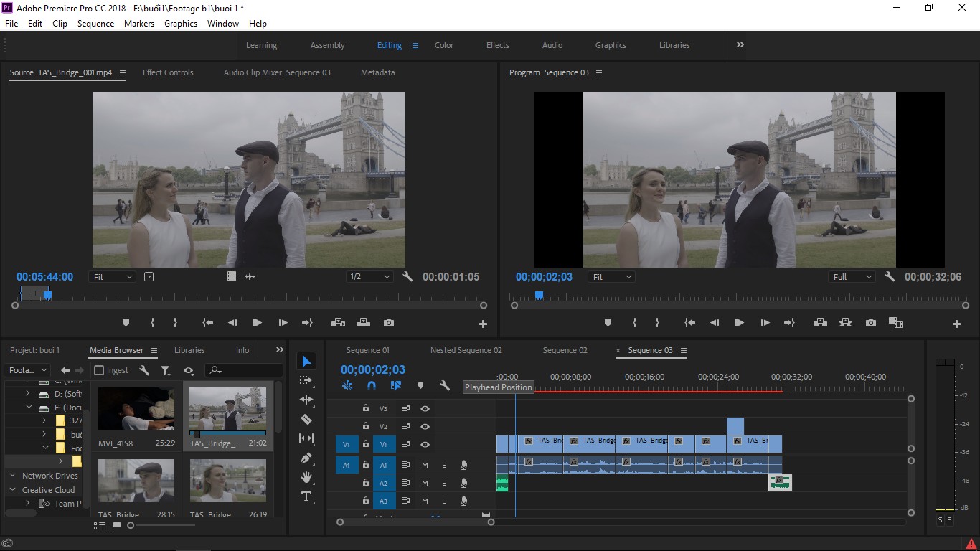
Task: Open the Program monitor button editor plus
Action: (x=956, y=324)
